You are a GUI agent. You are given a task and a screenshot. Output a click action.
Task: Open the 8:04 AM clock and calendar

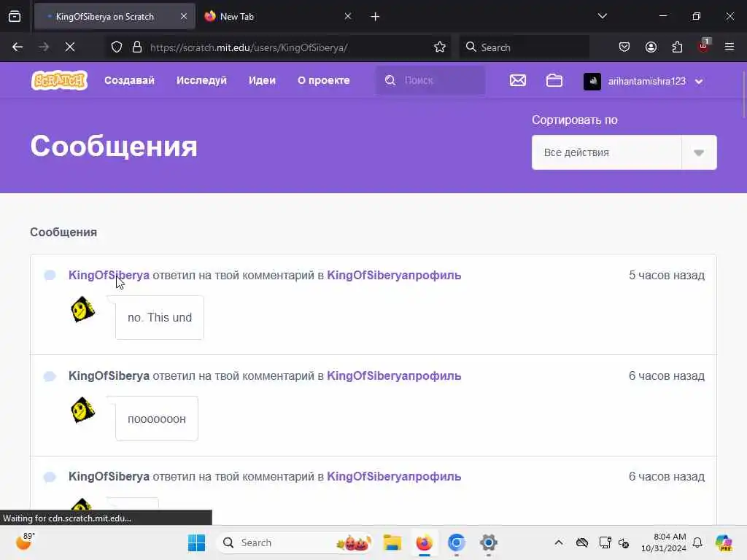664,542
